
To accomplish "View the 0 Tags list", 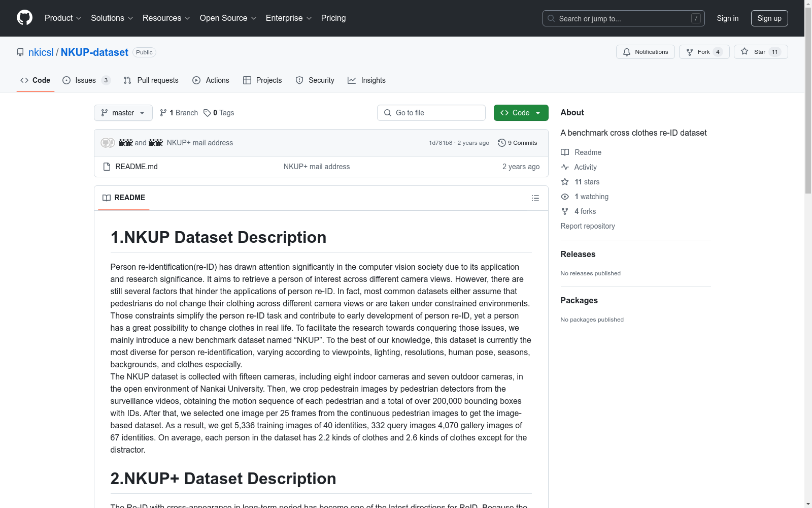I will tap(219, 113).
